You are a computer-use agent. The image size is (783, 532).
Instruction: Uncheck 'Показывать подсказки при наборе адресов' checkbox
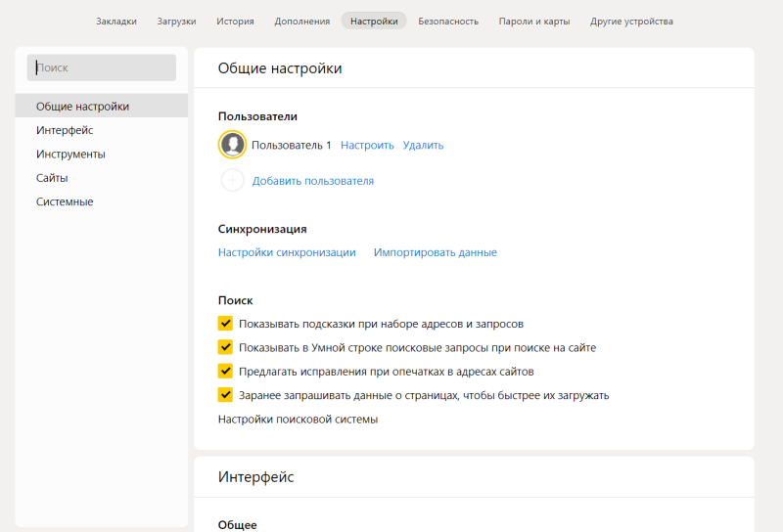(225, 323)
